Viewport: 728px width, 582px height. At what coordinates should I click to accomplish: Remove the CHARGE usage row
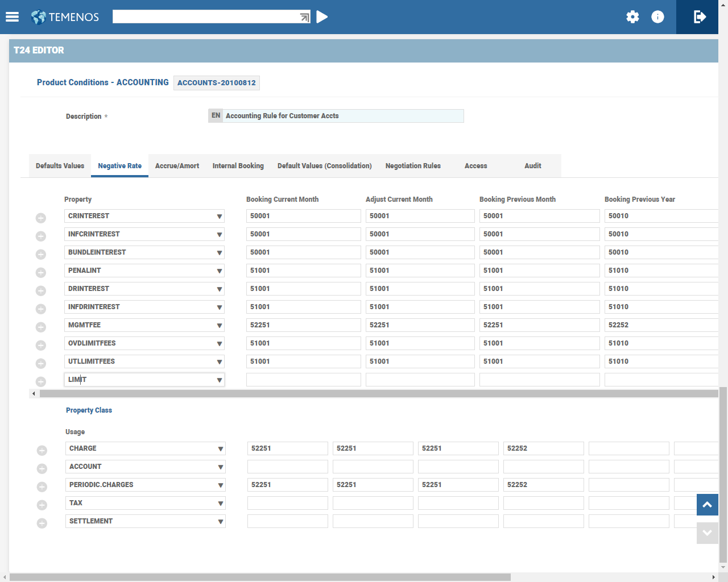click(42, 450)
